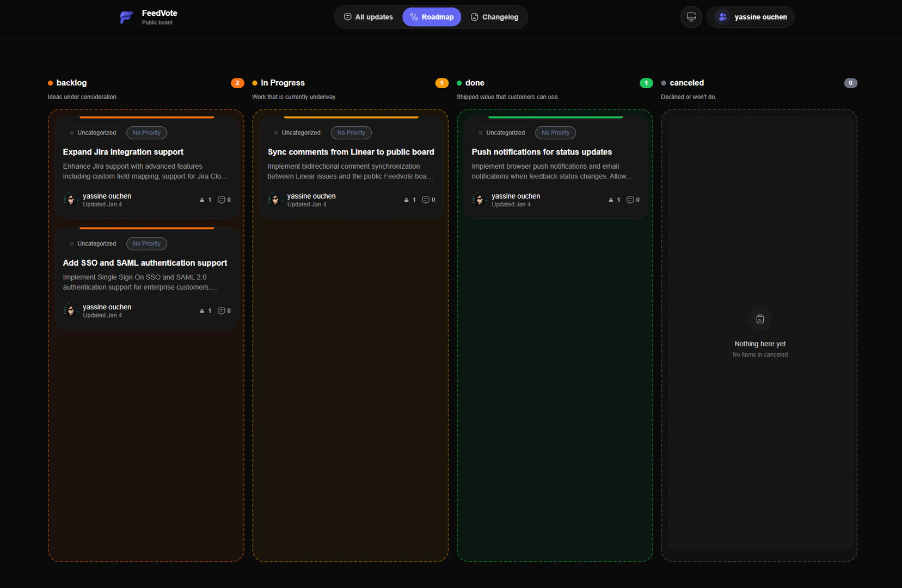
Task: Click the voter count icon on Push notifications card
Action: tap(612, 200)
